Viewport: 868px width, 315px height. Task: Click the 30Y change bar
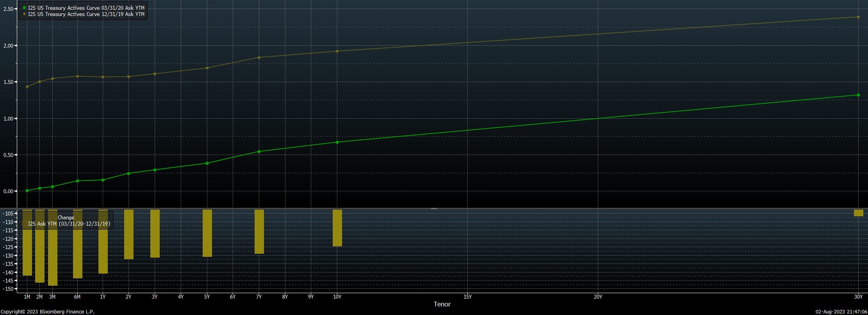[x=859, y=213]
